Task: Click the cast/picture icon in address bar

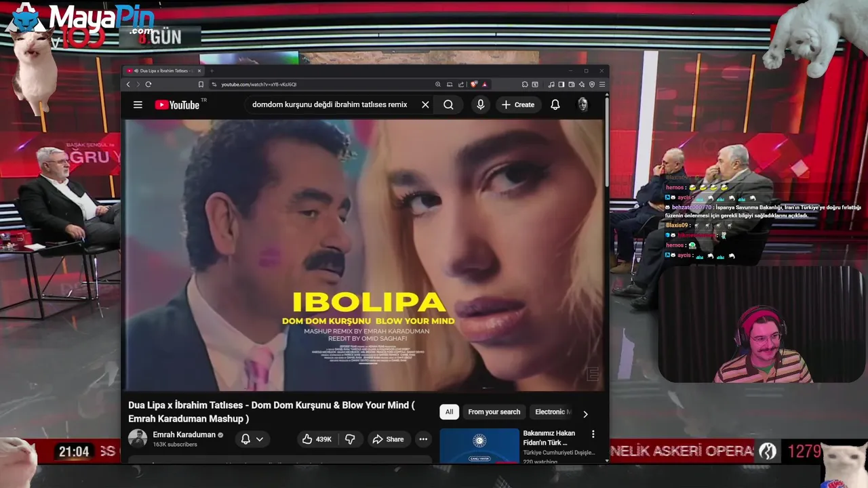Action: (450, 84)
